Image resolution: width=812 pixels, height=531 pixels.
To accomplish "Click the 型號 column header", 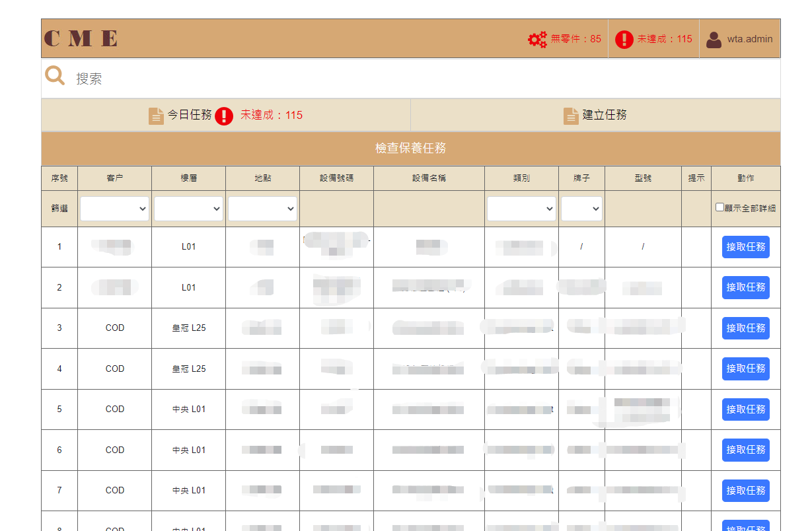I will (x=643, y=178).
